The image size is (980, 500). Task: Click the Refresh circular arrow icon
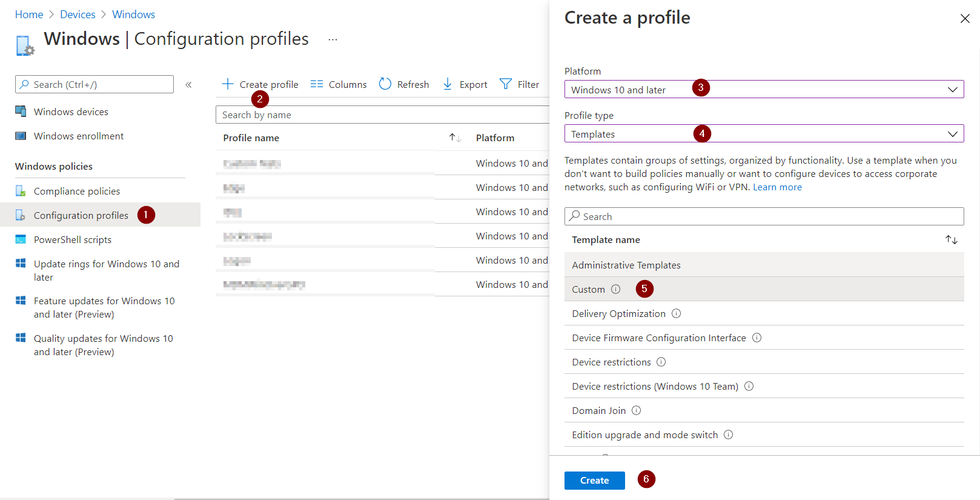pos(385,84)
